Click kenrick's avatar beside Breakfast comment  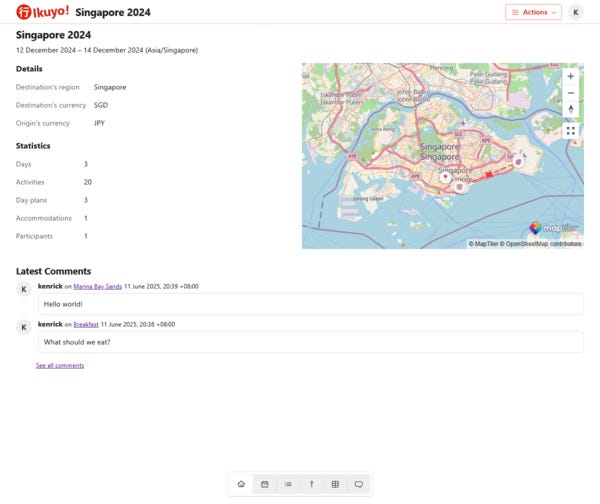pyautogui.click(x=24, y=327)
